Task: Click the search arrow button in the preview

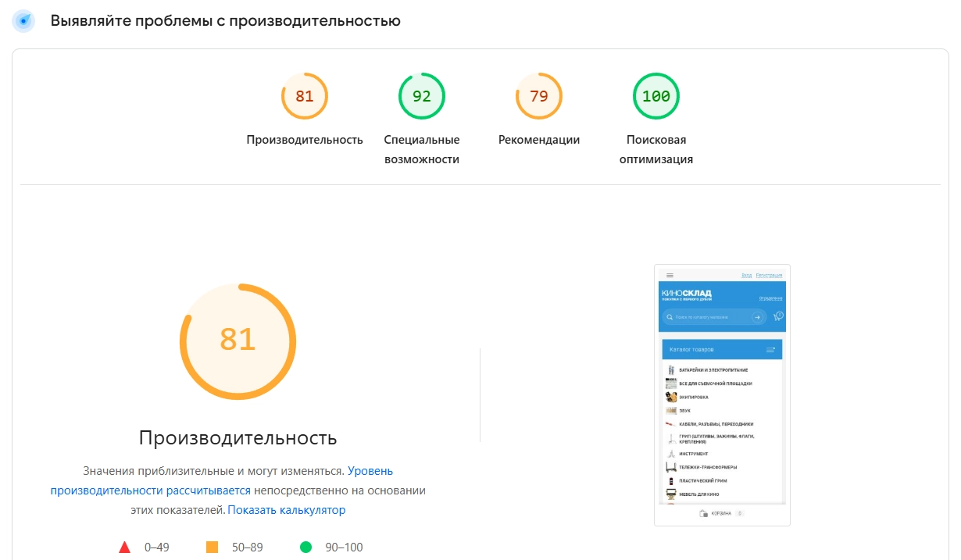Action: point(757,317)
